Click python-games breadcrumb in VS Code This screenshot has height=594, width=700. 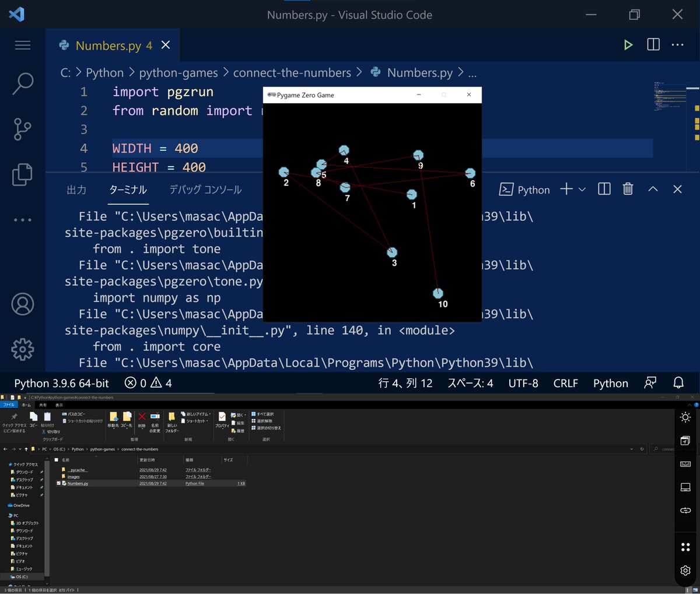pyautogui.click(x=178, y=73)
